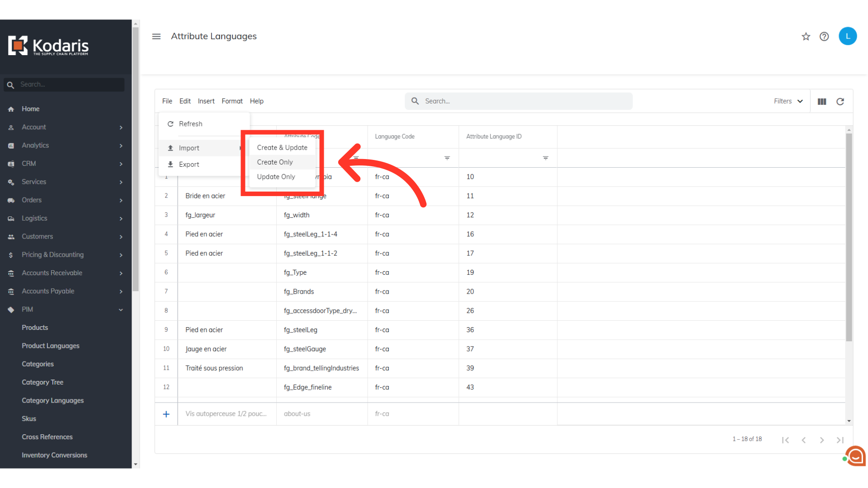Open the column chooser icon
The image size is (868, 488).
click(822, 102)
